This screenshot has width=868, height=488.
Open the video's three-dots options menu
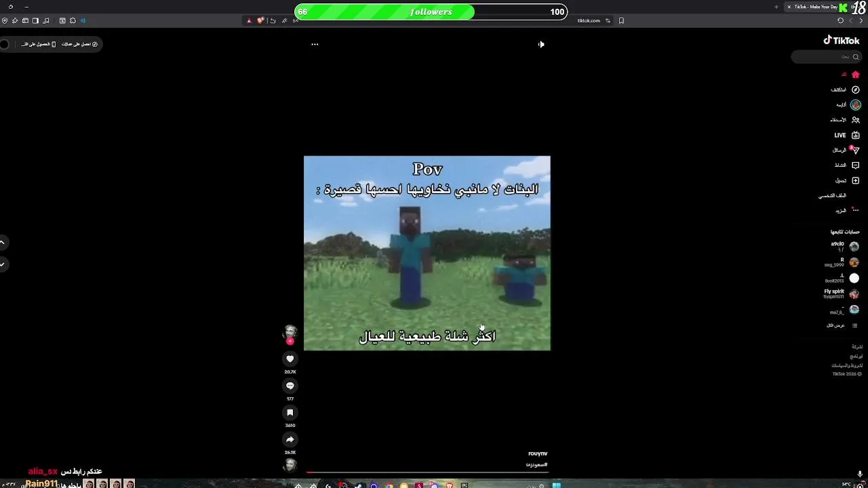click(315, 44)
